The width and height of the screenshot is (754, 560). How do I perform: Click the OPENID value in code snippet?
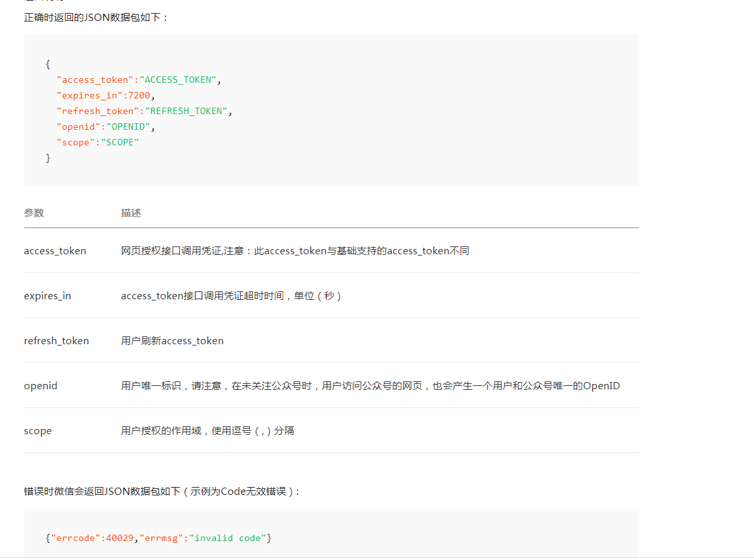tap(128, 126)
